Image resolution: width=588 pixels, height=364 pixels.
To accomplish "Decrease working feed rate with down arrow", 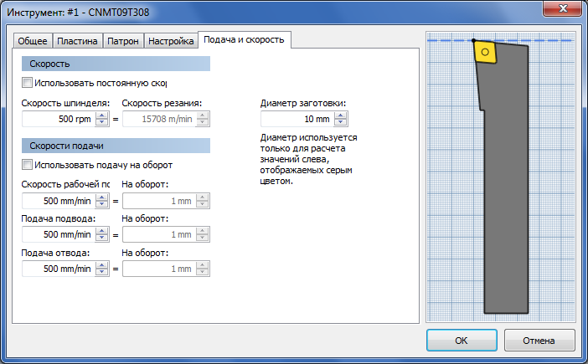I will (102, 204).
